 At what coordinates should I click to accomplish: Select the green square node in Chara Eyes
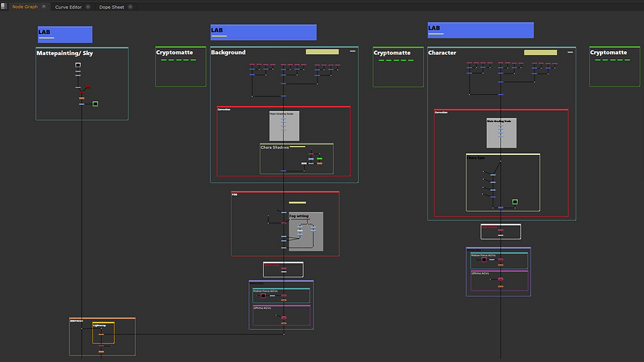coord(515,202)
